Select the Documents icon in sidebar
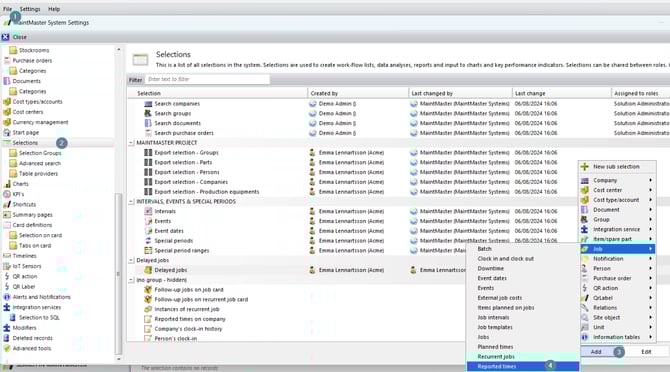Screen dimensions: 670x372 click(x=7, y=81)
